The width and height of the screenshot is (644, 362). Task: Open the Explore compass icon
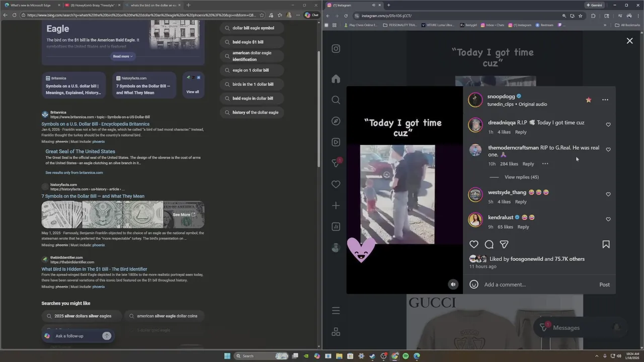(336, 121)
